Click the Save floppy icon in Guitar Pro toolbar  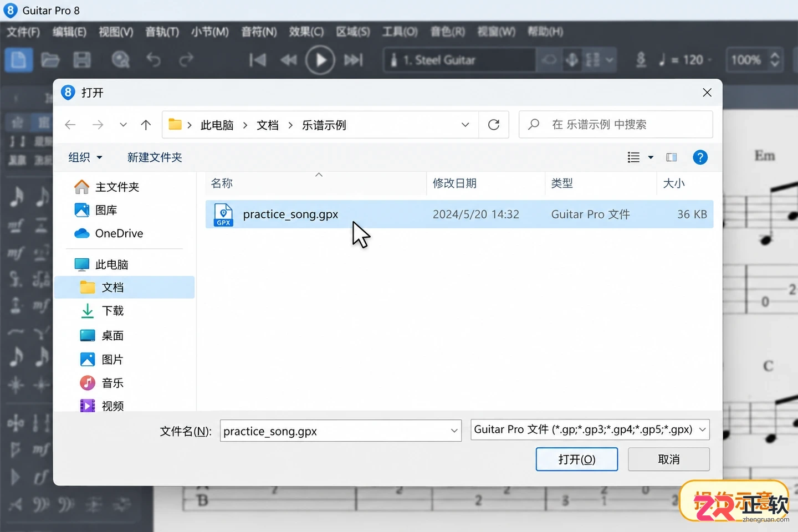[x=82, y=60]
